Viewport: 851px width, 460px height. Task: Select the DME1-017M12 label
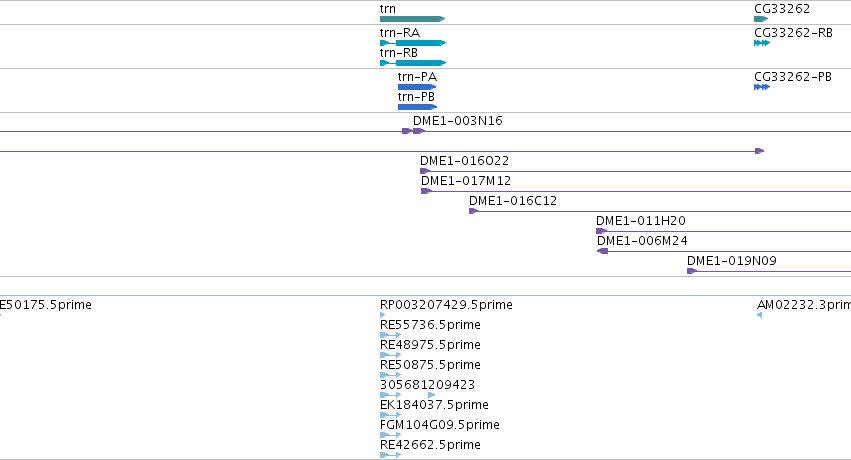(466, 181)
